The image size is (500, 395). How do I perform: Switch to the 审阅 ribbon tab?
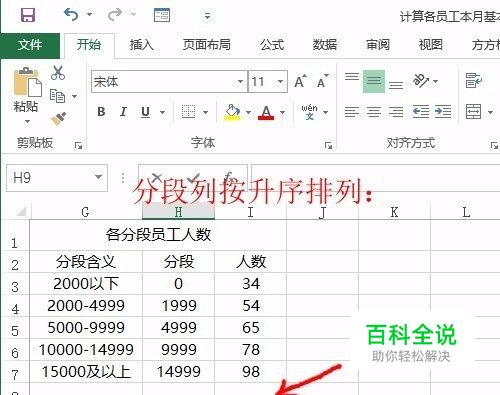point(378,45)
